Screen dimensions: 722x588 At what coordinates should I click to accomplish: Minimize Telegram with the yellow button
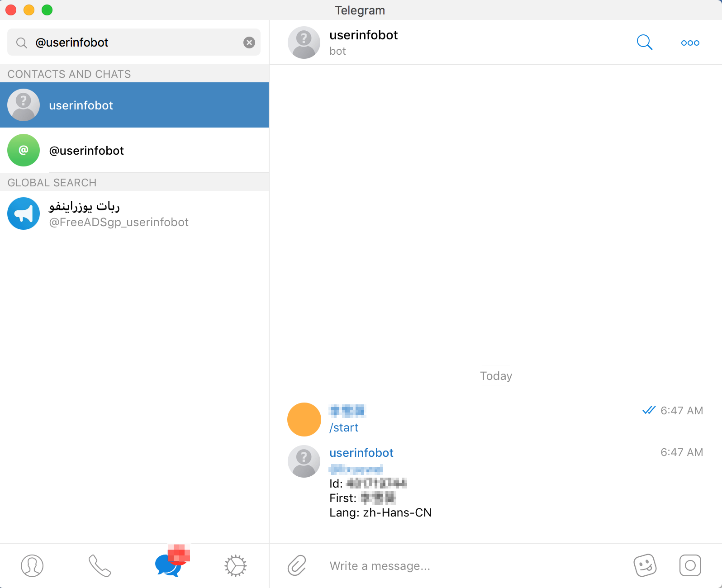[29, 10]
